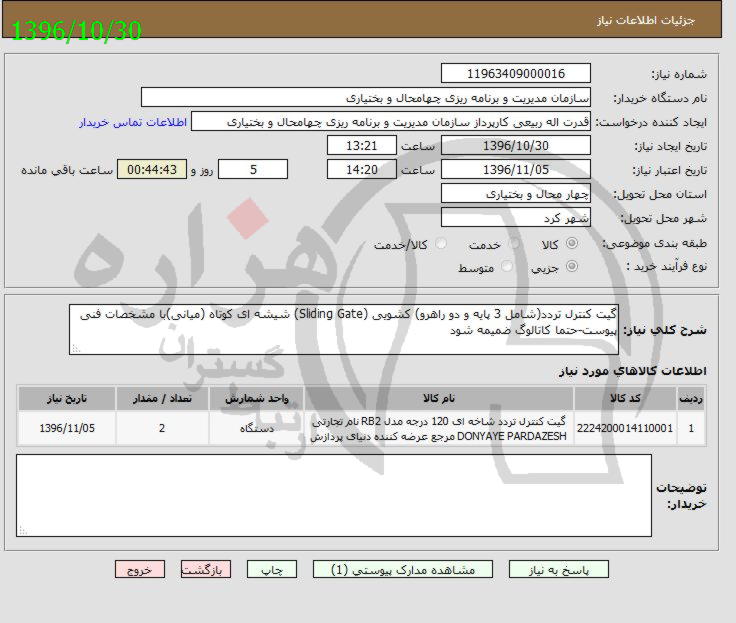Click validity time field 14:20

[361, 169]
